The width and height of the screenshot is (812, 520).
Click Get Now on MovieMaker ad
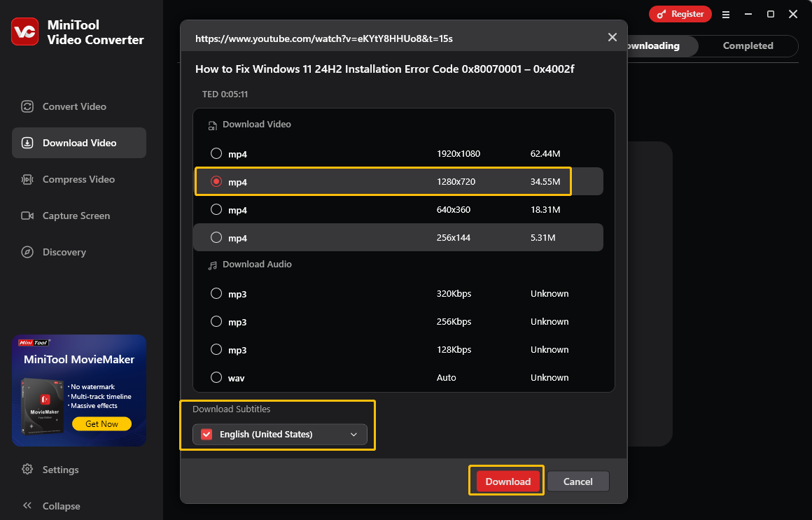(101, 423)
